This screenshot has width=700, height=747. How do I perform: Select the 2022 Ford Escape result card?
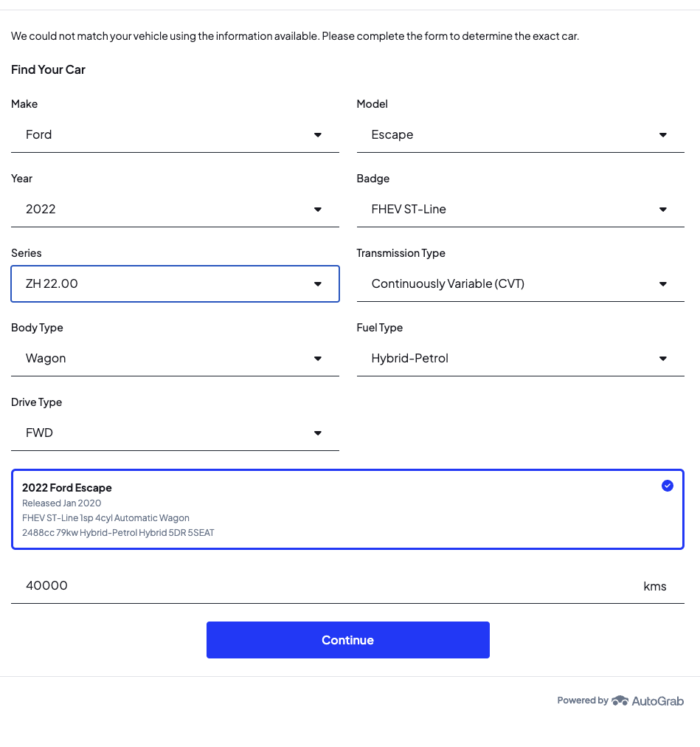347,509
